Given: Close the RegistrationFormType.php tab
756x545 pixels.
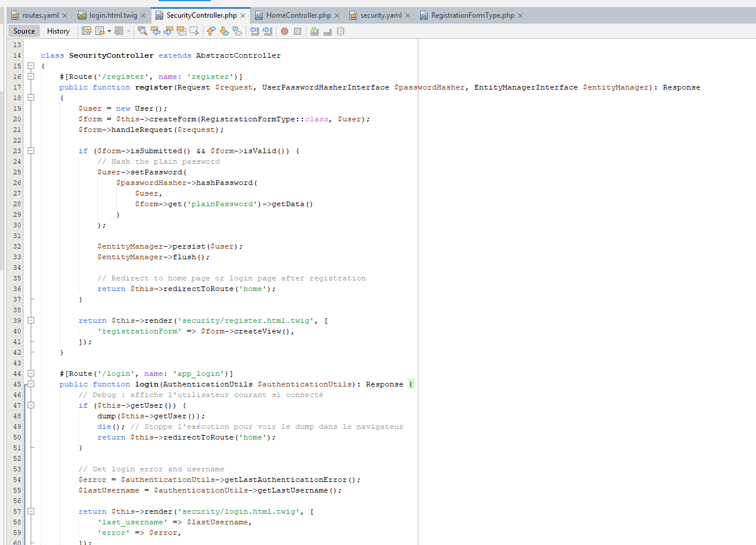Looking at the screenshot, I should [520, 15].
